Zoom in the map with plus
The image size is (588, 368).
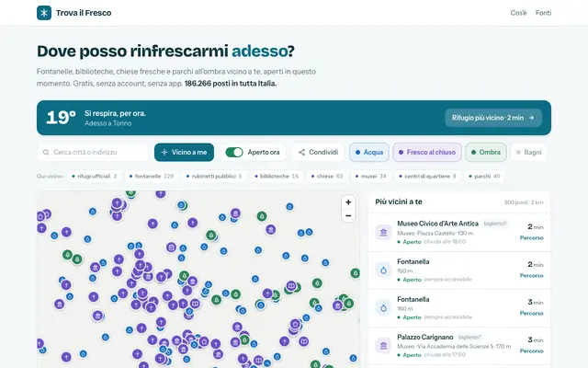[x=348, y=202]
